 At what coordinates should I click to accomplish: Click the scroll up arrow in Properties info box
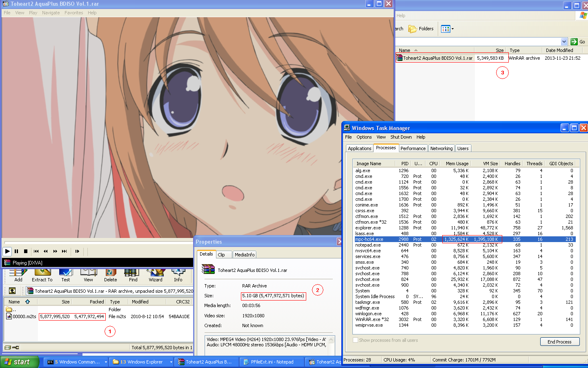coord(331,339)
